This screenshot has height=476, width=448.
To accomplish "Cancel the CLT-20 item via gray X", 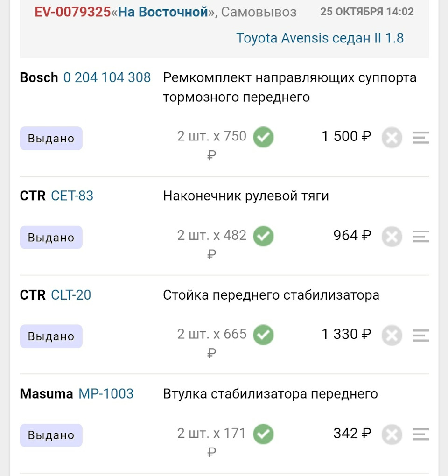I will point(392,336).
